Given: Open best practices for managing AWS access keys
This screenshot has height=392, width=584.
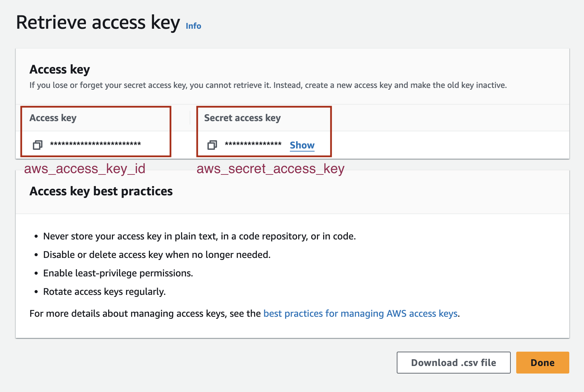Looking at the screenshot, I should tap(361, 313).
